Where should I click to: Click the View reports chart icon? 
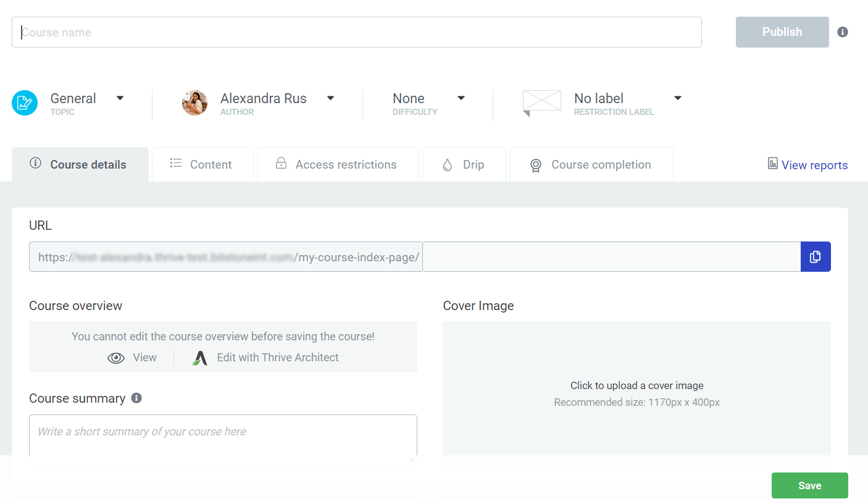[x=772, y=164]
